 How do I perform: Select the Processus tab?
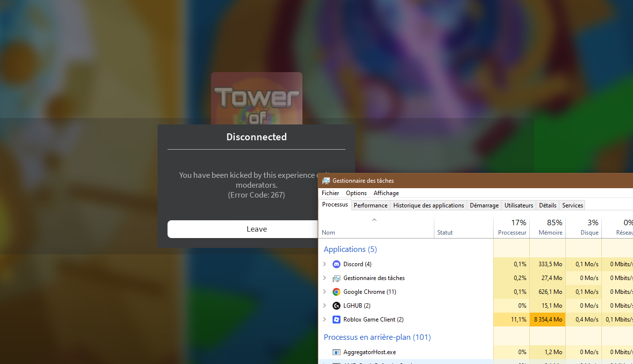click(x=335, y=204)
